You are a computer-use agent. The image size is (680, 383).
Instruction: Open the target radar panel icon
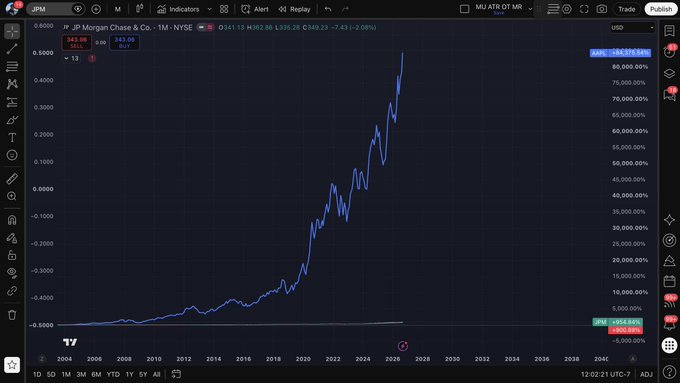point(669,240)
